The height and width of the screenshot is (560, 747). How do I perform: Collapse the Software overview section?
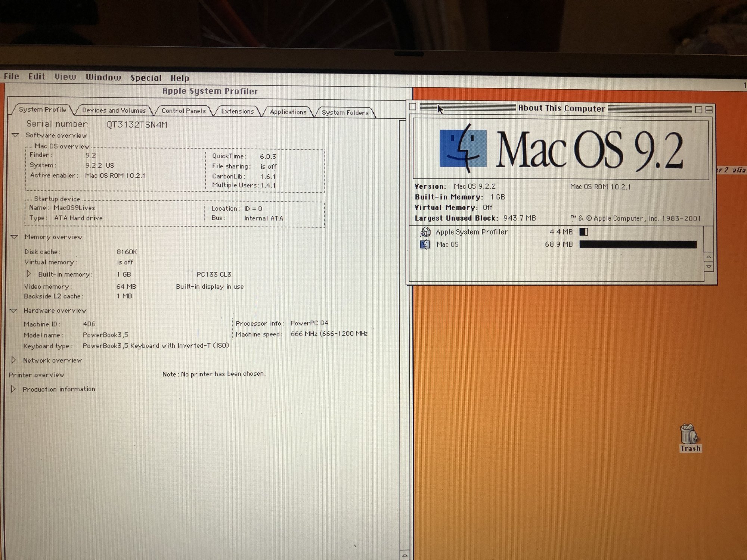15,135
